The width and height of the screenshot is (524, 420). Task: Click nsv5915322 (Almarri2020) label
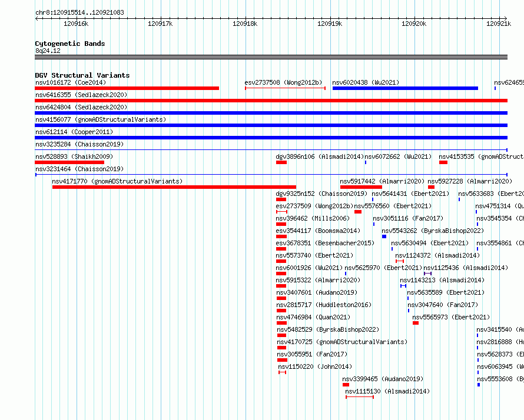318,280
